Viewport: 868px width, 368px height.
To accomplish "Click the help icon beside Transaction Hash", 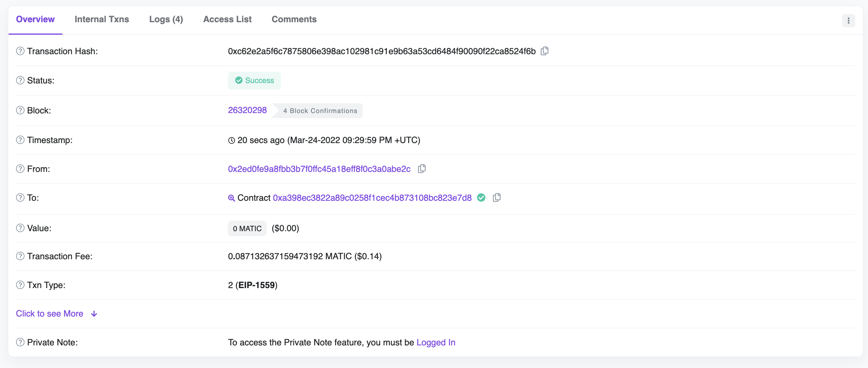I will pos(20,51).
